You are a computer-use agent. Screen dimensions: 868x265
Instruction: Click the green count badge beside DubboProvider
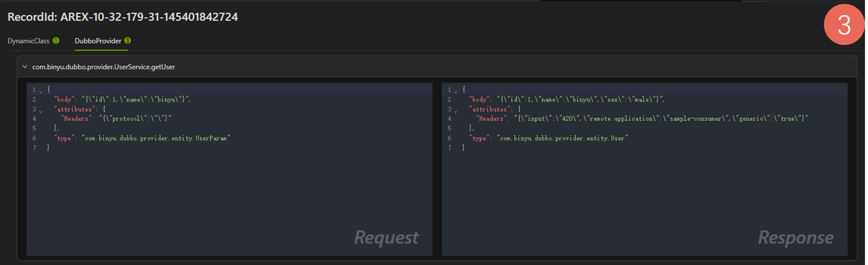coord(128,41)
